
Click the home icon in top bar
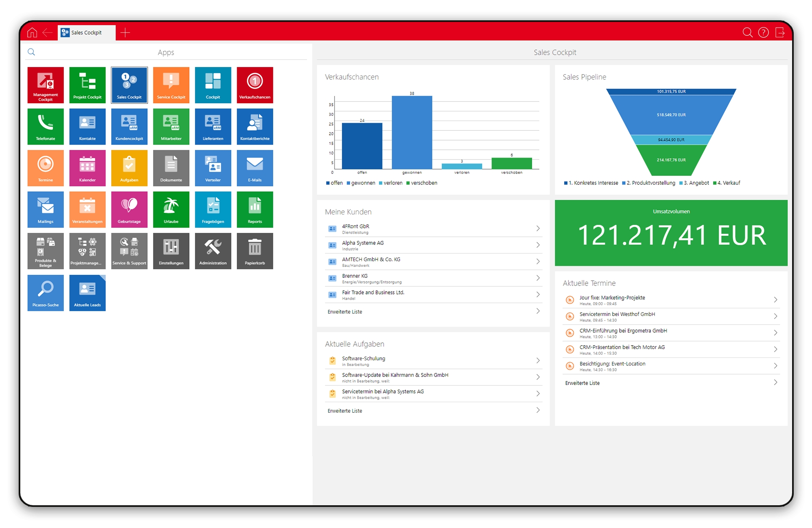32,32
